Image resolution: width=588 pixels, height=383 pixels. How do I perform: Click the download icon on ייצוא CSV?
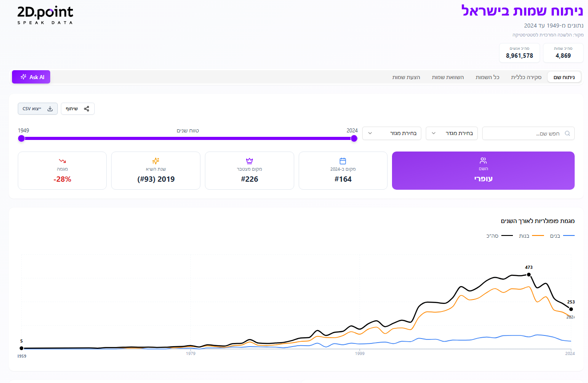pos(50,109)
